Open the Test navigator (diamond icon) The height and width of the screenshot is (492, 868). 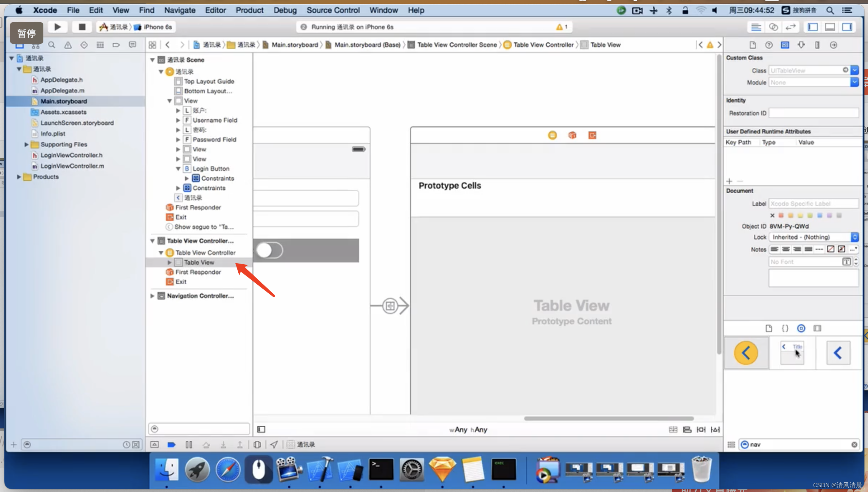[x=84, y=45]
